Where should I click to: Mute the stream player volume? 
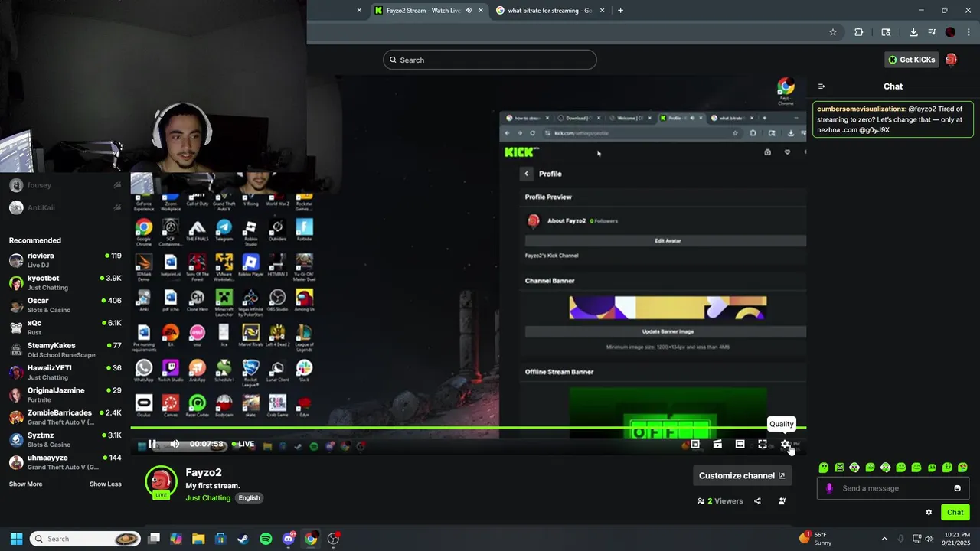175,444
